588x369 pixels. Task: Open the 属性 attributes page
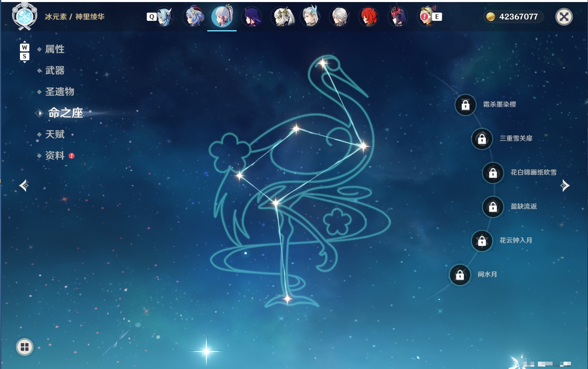[55, 49]
